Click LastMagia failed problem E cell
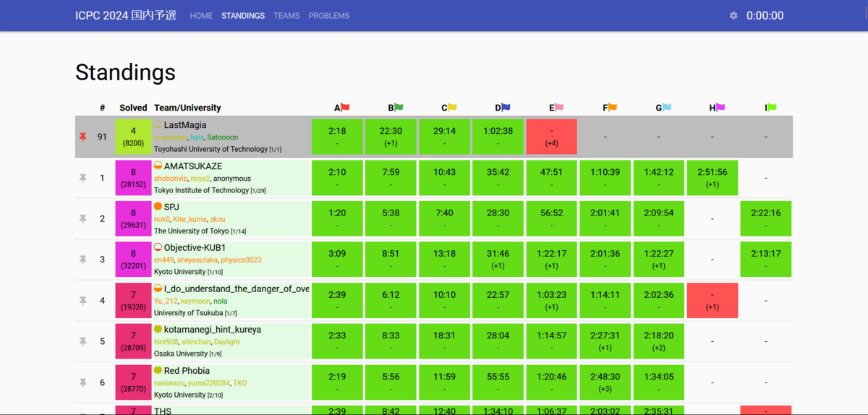The image size is (868, 415). click(552, 137)
